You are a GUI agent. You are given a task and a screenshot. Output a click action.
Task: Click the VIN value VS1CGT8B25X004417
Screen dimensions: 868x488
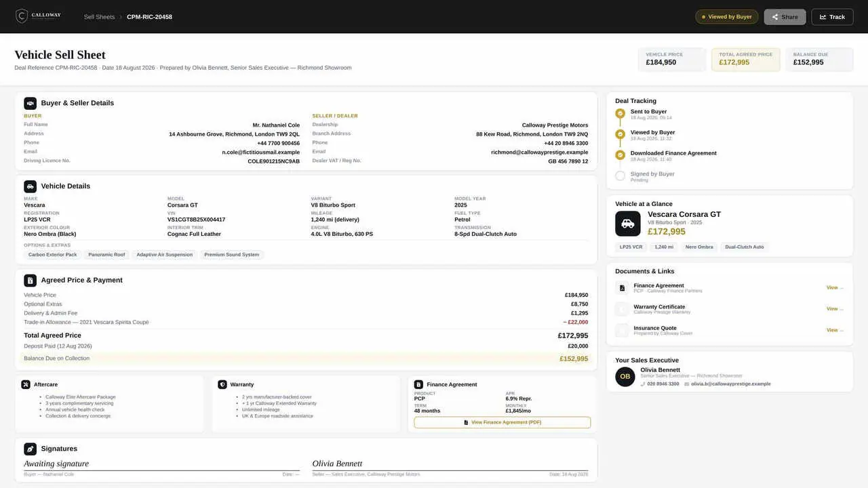tap(197, 220)
